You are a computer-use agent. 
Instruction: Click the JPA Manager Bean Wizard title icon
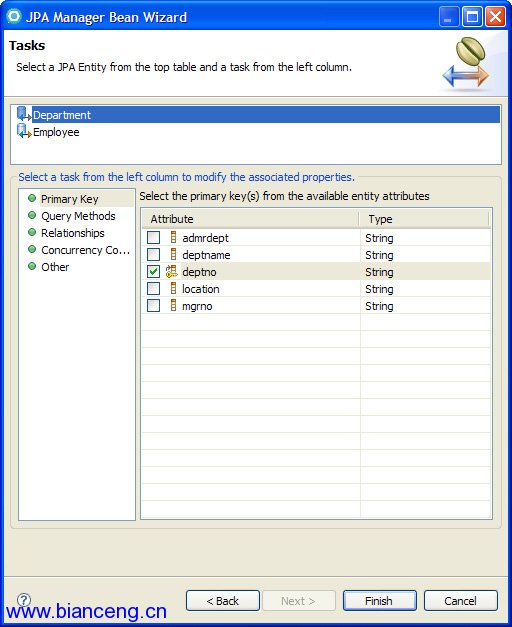coord(14,16)
